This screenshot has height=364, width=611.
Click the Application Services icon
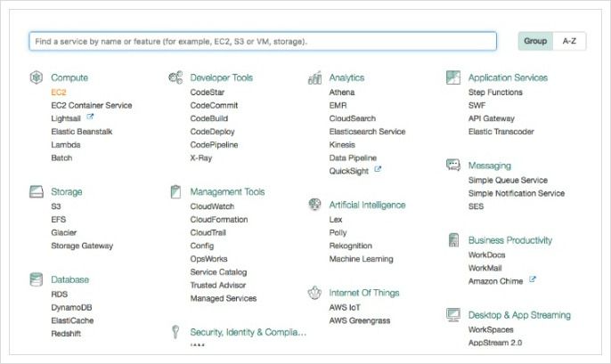453,77
